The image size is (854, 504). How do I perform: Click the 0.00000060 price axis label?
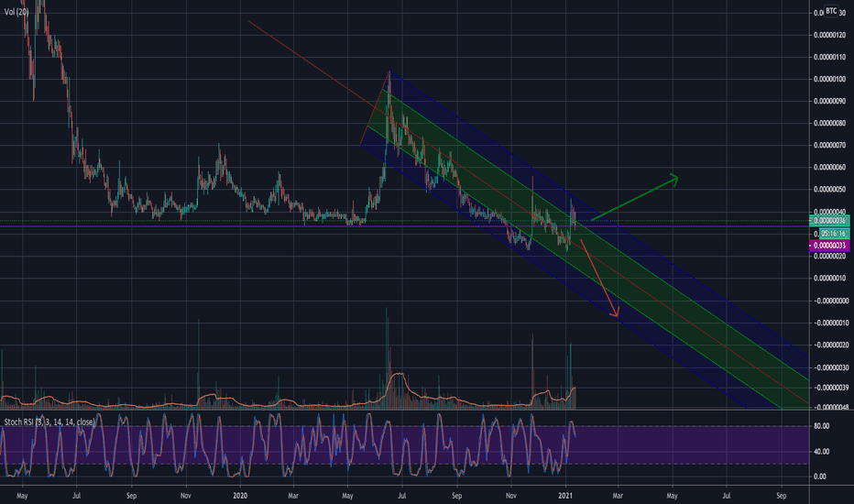[830, 168]
